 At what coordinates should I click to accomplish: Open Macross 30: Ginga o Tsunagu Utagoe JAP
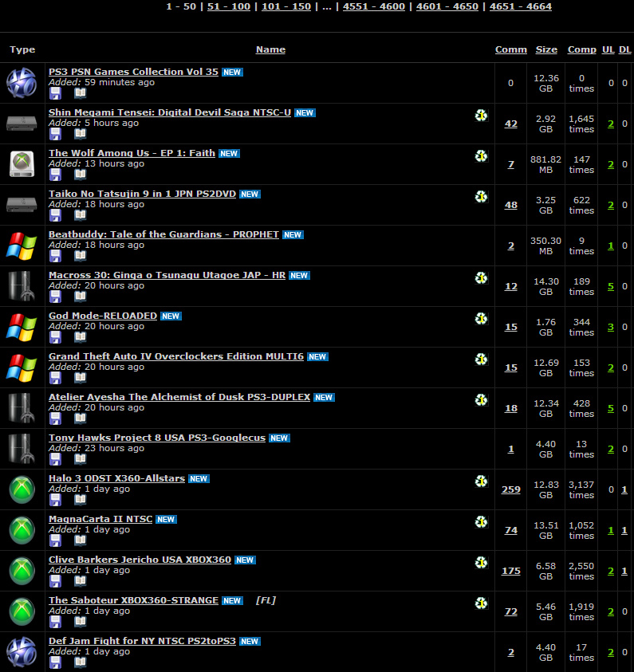coord(167,275)
